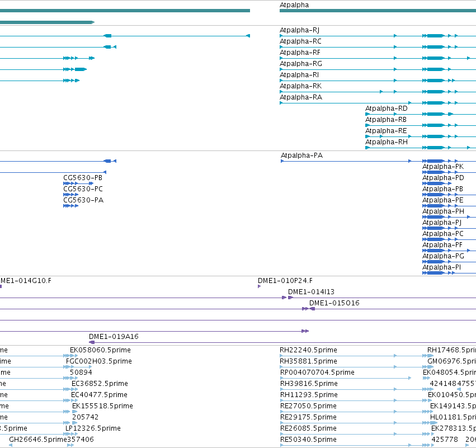Viewport: 476px width, 448px height.
Task: Click the 357406 EST label
Action: [81, 440]
